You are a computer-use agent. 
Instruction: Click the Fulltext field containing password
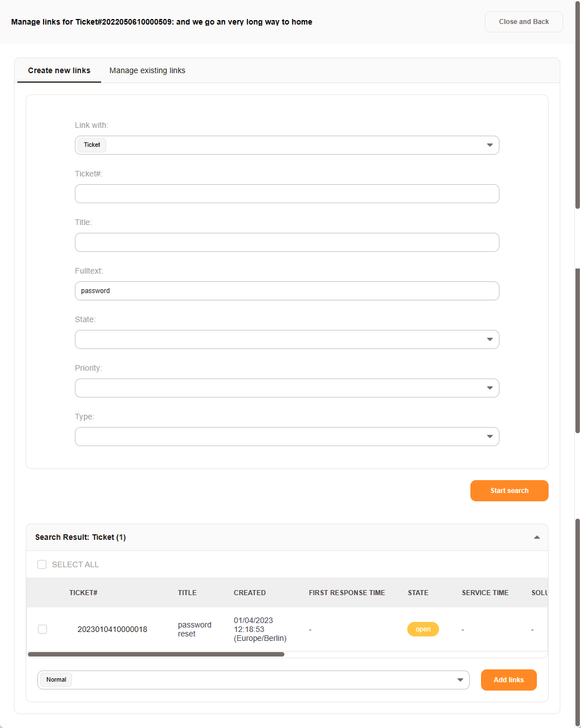click(x=287, y=290)
